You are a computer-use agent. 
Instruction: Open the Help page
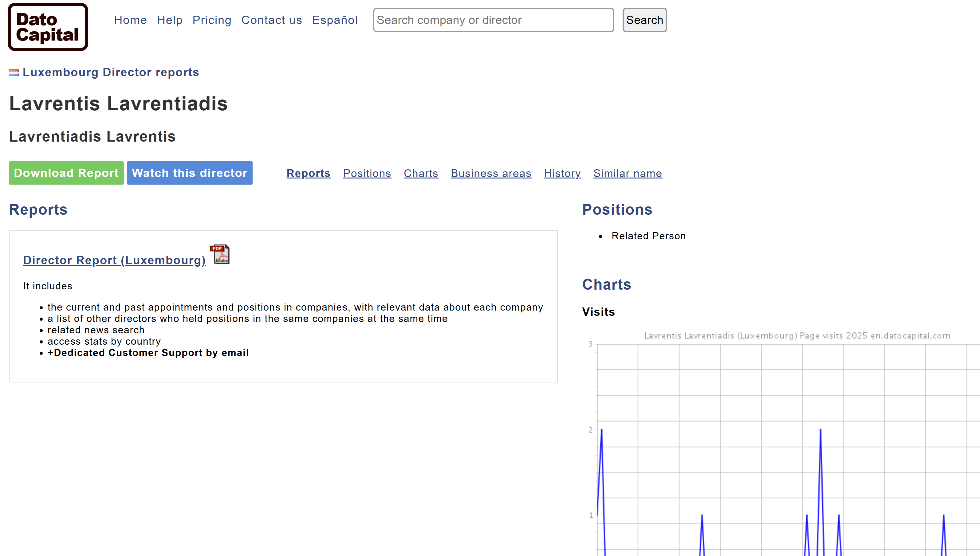(x=170, y=20)
